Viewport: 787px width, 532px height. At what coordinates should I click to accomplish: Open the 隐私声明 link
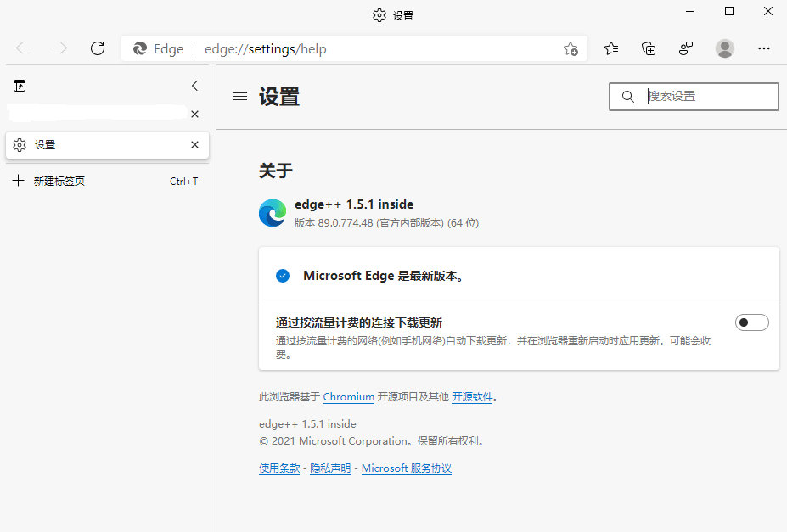tap(330, 468)
